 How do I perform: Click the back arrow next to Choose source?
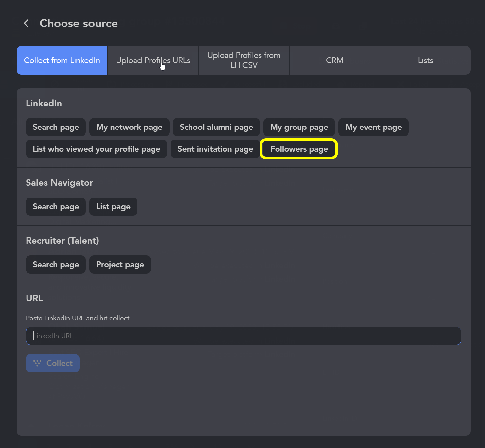[26, 23]
